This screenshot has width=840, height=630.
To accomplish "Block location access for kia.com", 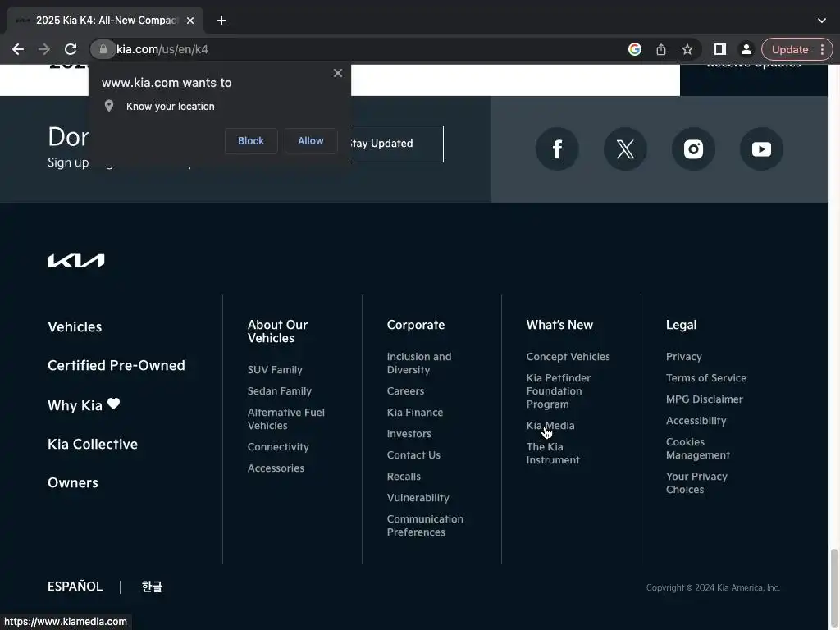I will pyautogui.click(x=251, y=141).
